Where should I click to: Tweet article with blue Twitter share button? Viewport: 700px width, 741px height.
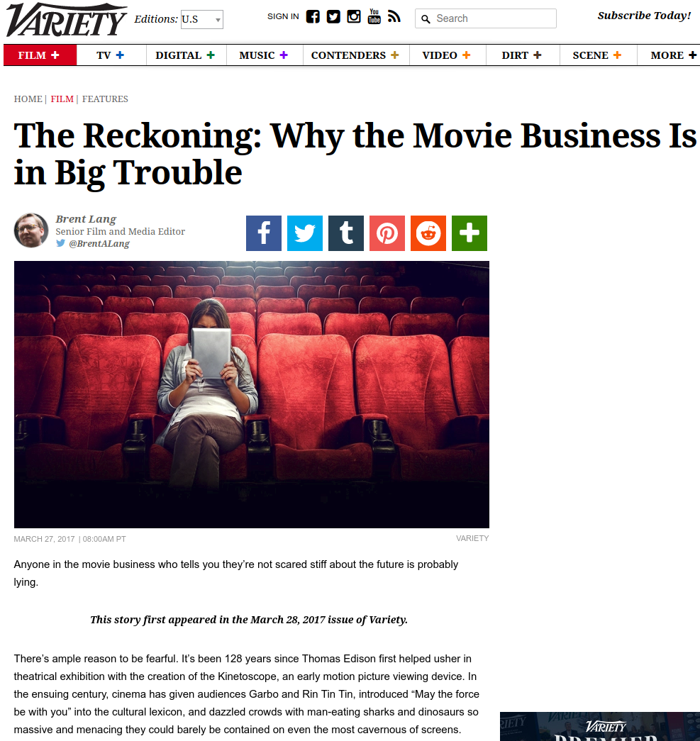305,233
